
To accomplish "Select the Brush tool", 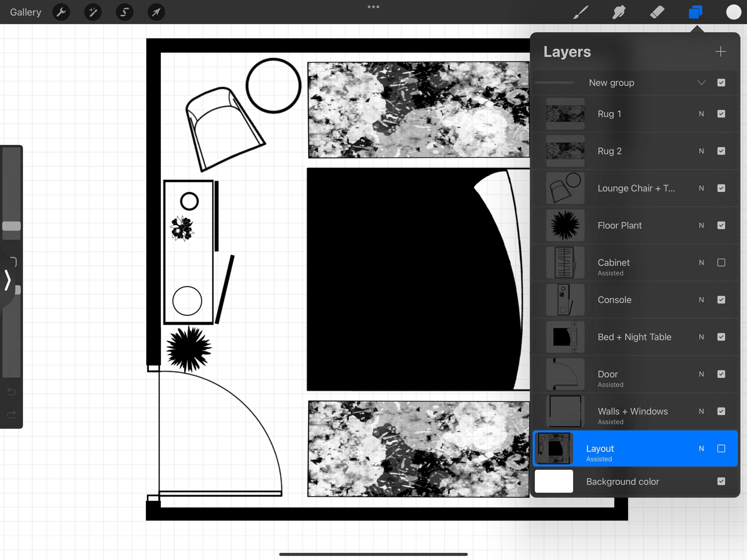I will click(580, 12).
